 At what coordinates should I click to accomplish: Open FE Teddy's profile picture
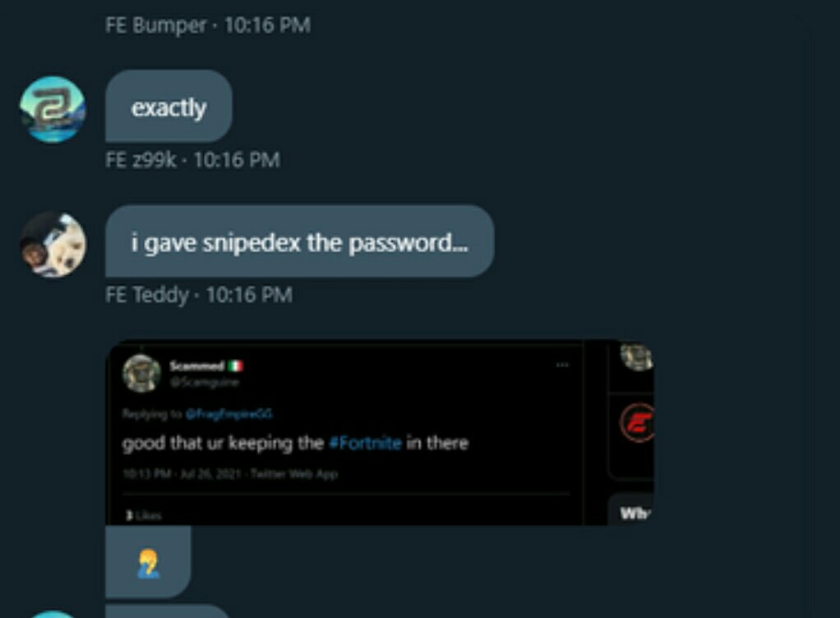pyautogui.click(x=53, y=245)
